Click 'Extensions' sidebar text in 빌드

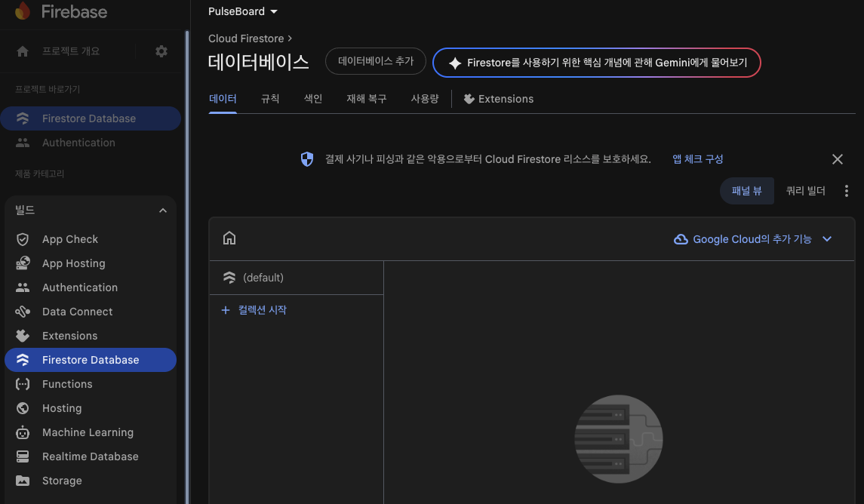[69, 336]
